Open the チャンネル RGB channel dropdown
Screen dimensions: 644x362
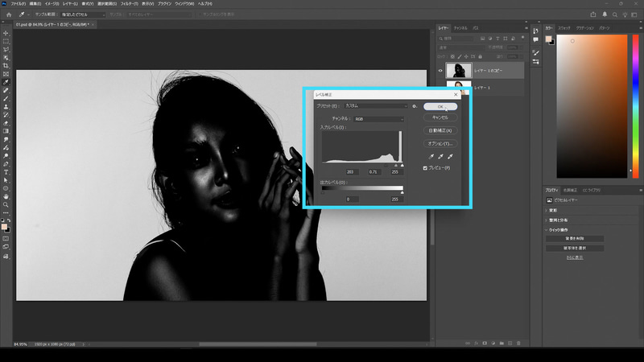tap(378, 118)
